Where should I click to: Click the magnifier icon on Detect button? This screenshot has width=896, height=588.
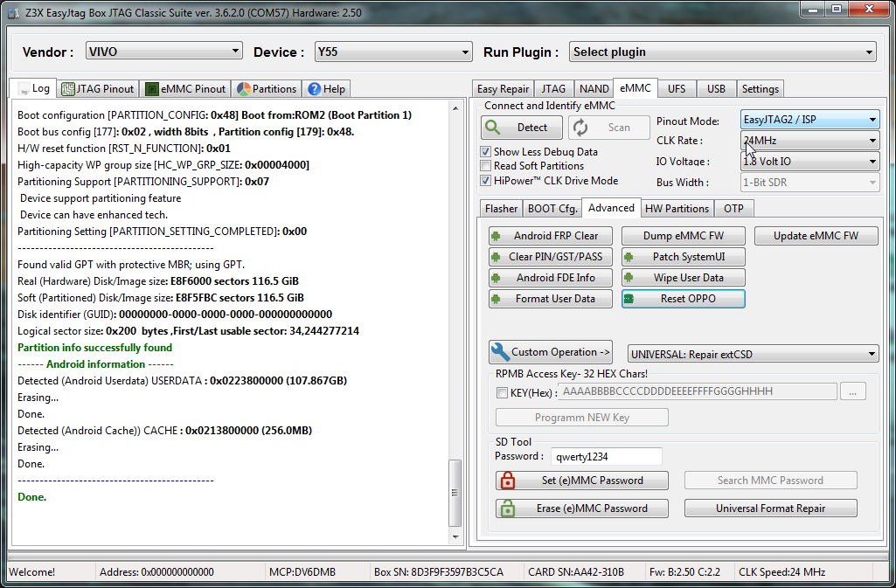(493, 128)
